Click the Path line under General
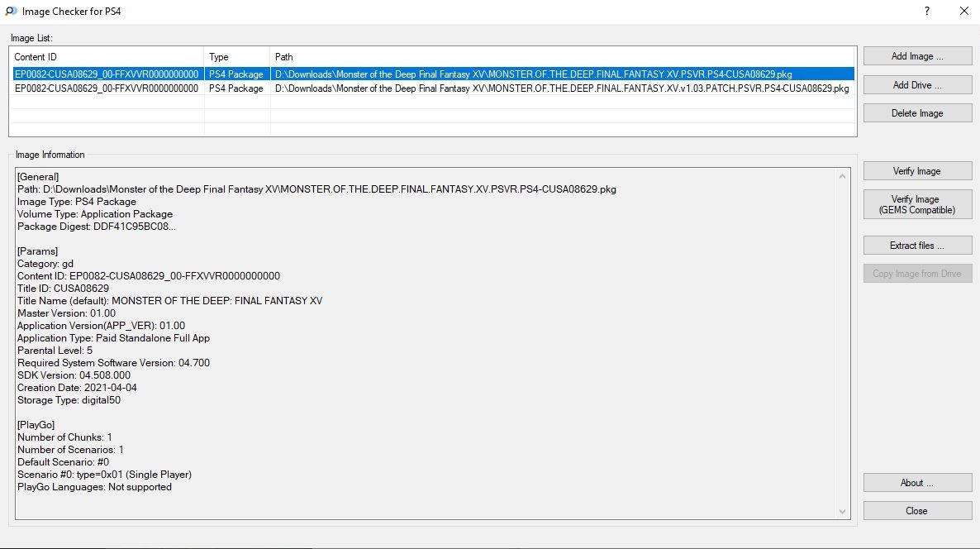The width and height of the screenshot is (980, 549). point(316,189)
